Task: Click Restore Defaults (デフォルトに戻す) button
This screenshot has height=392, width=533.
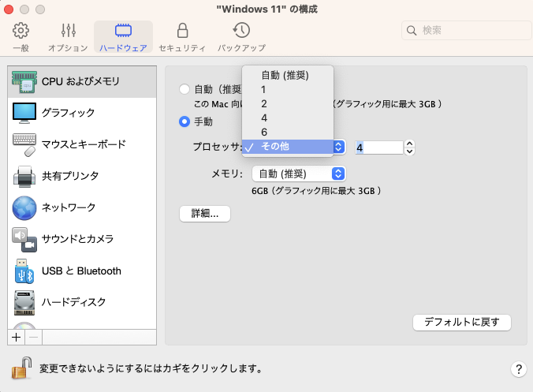Action: coord(462,322)
